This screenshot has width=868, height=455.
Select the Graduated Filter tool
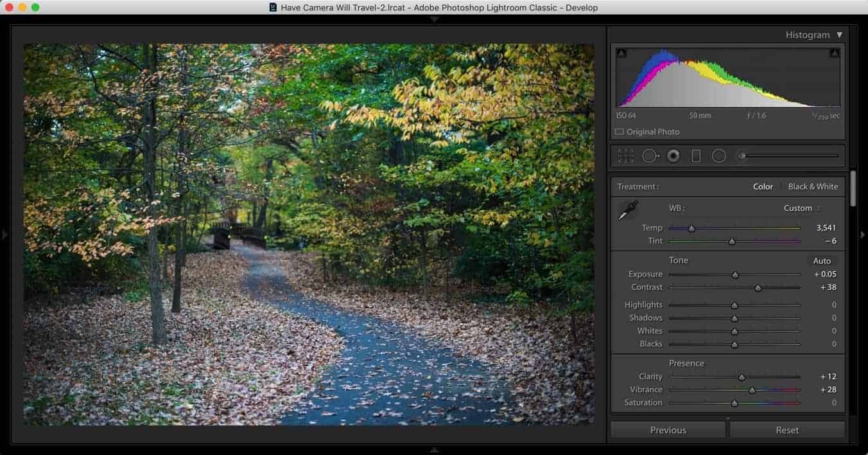coord(696,156)
